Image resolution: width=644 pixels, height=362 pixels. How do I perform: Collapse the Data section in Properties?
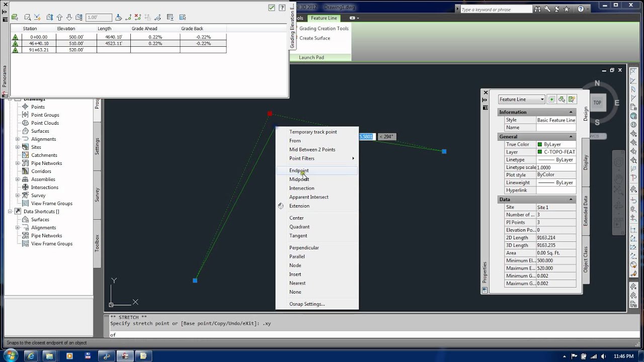click(571, 200)
